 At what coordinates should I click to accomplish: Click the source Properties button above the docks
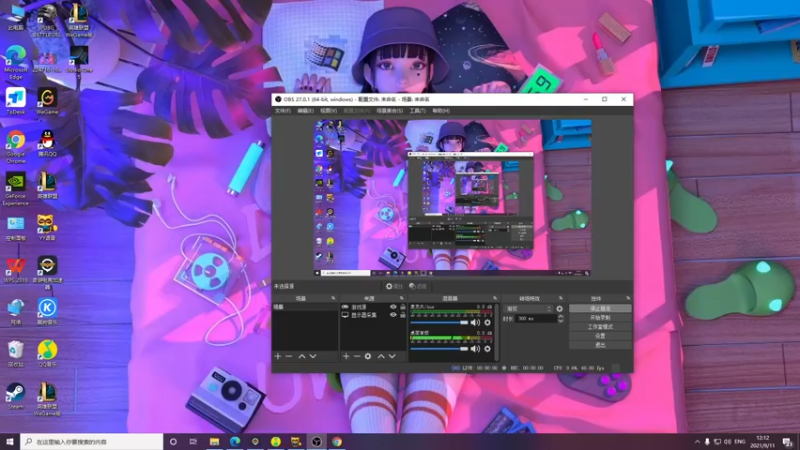click(x=394, y=286)
